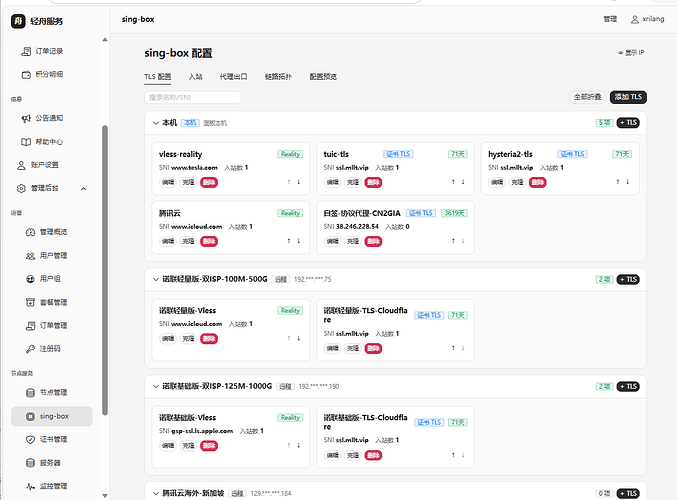Click the 3619天 expiry badge

point(454,213)
